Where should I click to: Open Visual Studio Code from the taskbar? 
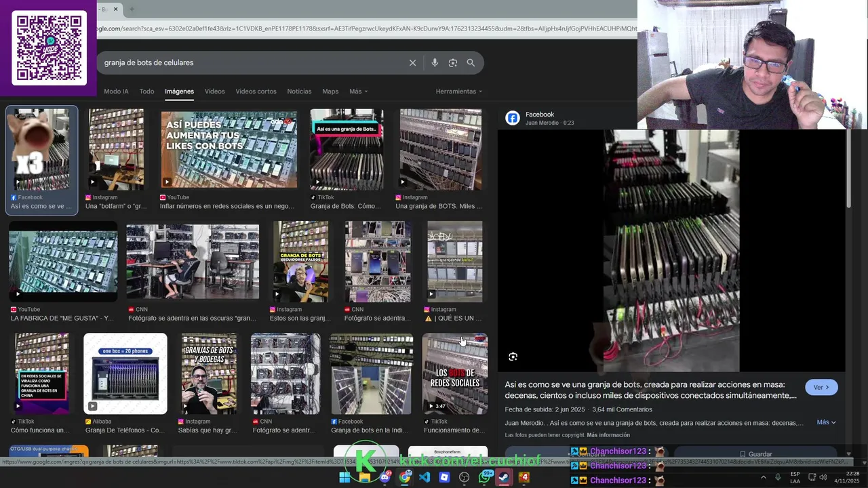pos(425,477)
